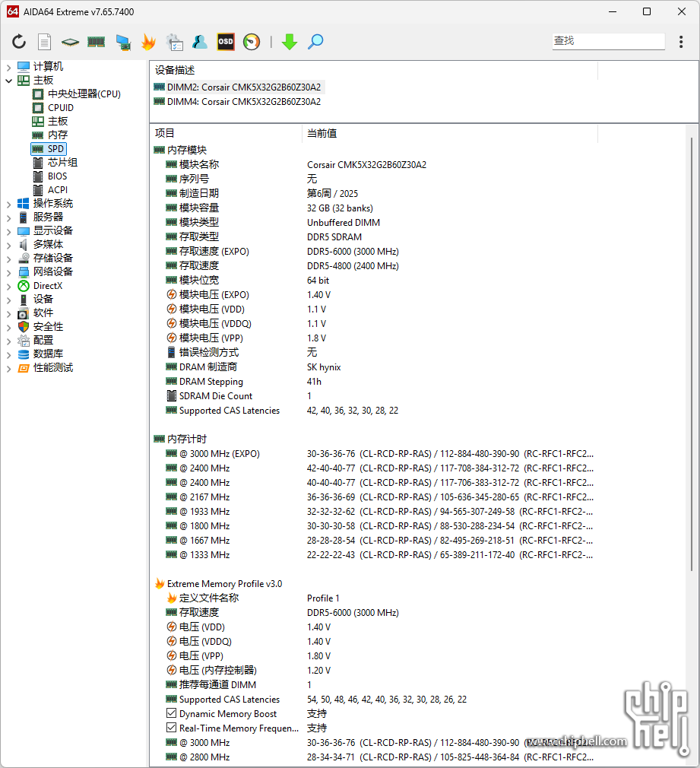Click the AIDA64 application logo icon

tap(13, 11)
